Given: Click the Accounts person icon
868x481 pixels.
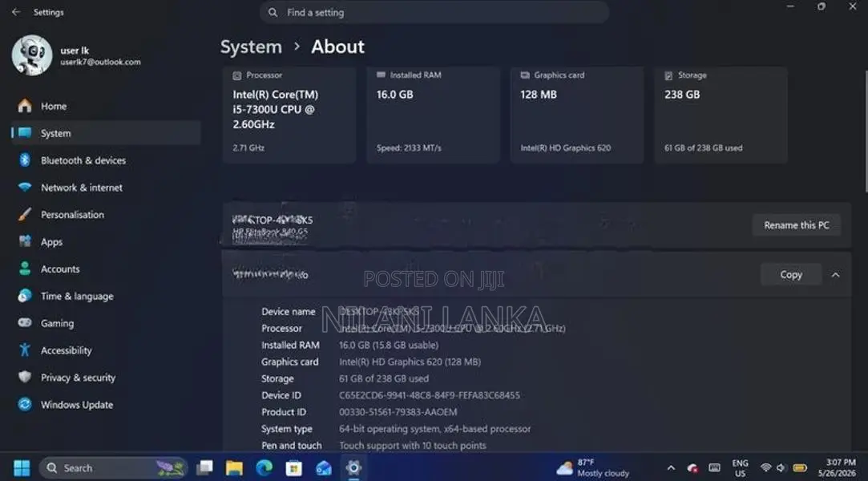Looking at the screenshot, I should pyautogui.click(x=25, y=269).
